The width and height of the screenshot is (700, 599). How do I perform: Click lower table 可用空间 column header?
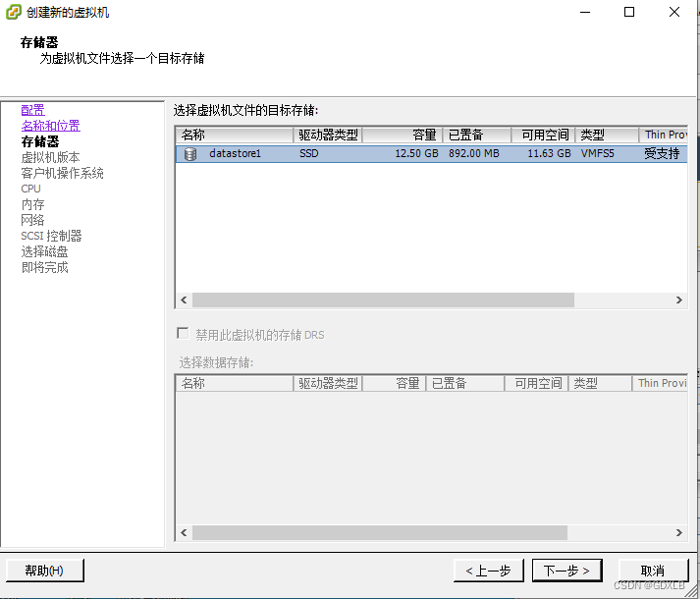click(x=536, y=383)
